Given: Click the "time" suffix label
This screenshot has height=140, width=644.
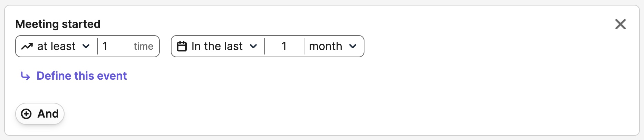Looking at the screenshot, I should tap(144, 46).
